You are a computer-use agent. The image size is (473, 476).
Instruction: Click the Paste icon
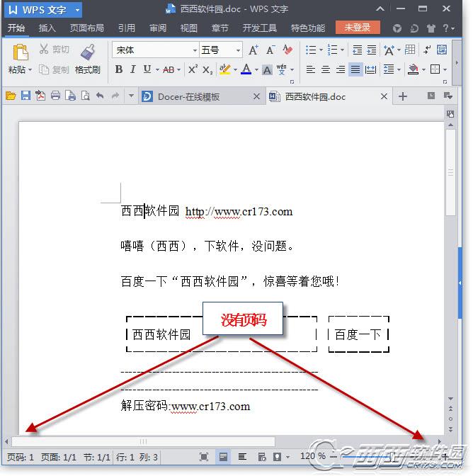point(21,52)
